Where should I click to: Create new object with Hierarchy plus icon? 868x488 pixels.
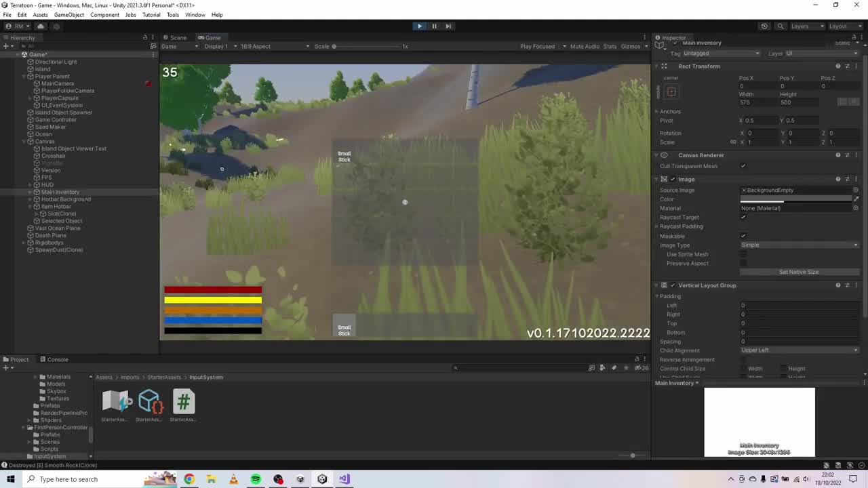pos(5,46)
